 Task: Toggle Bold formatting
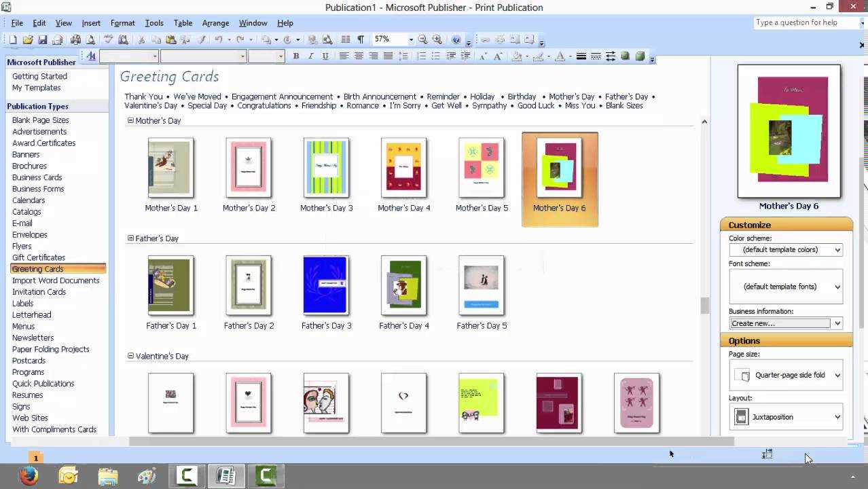(296, 56)
